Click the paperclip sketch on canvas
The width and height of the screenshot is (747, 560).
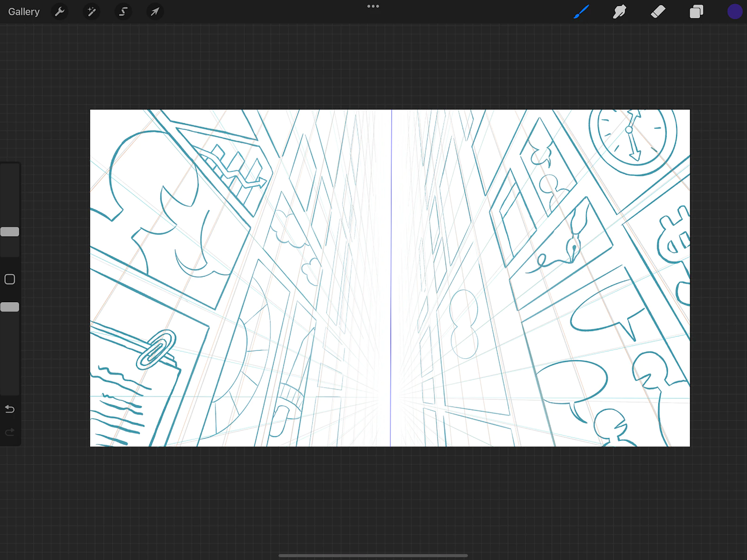pyautogui.click(x=156, y=349)
